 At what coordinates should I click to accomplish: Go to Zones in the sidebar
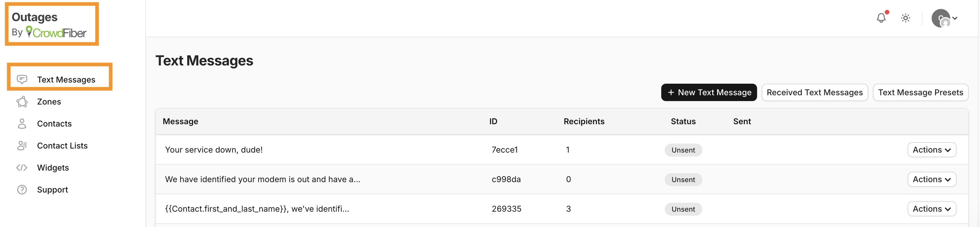49,102
